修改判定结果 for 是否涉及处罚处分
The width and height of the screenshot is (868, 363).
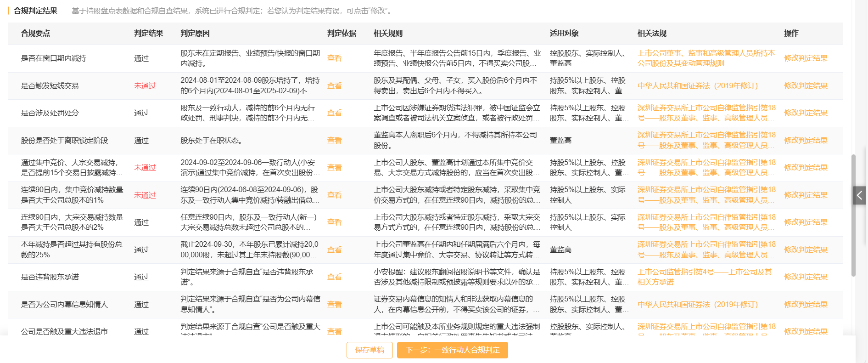[x=806, y=113]
